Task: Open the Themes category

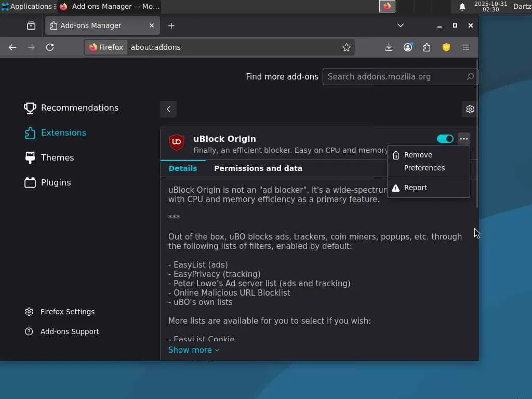Action: (49, 158)
